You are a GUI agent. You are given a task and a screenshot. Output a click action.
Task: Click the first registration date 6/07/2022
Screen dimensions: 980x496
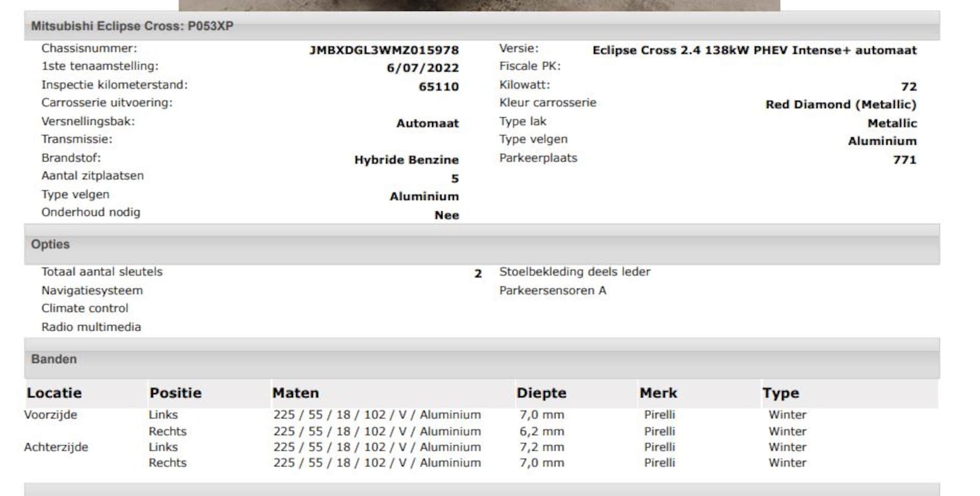click(x=422, y=68)
